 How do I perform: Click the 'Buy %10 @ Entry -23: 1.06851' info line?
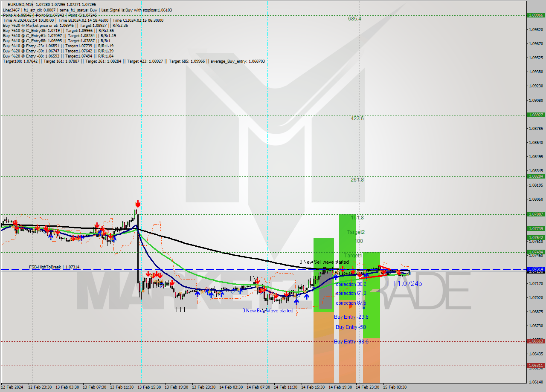coord(58,46)
